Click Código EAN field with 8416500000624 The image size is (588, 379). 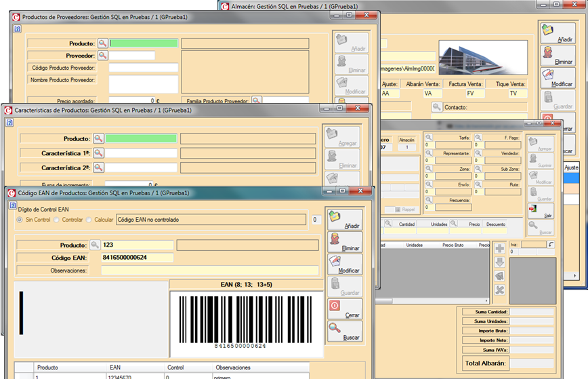click(x=138, y=258)
